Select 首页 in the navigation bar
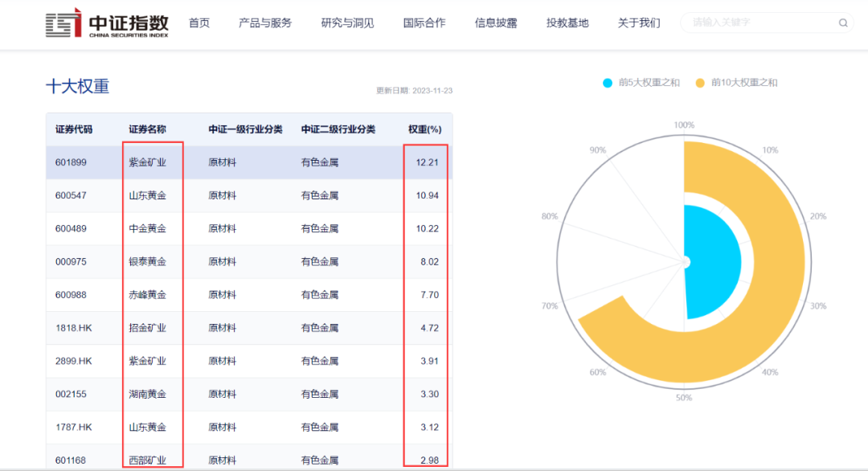868x471 pixels. click(199, 23)
